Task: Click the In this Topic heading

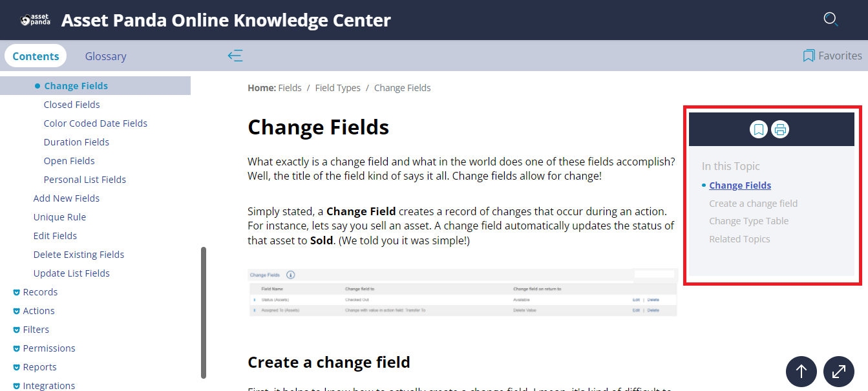Action: [x=731, y=166]
